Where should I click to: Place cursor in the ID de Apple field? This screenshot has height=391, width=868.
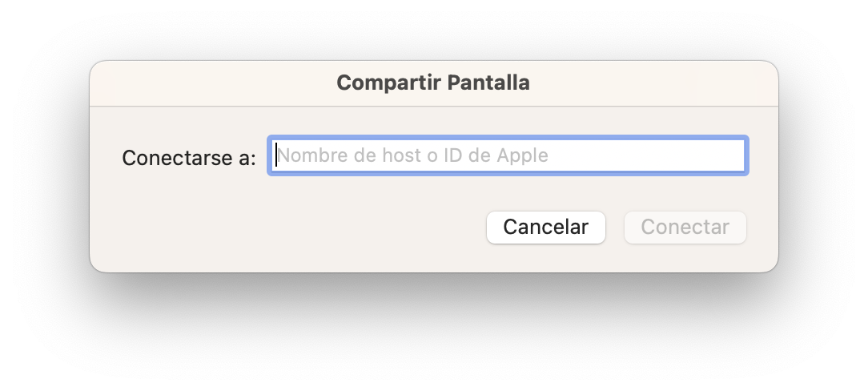pyautogui.click(x=508, y=155)
